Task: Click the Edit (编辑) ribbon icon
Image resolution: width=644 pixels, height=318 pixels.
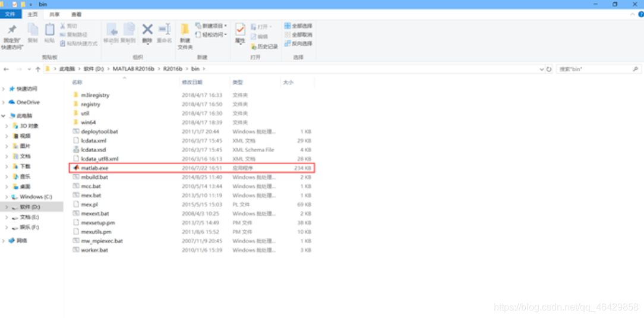Action: click(254, 36)
